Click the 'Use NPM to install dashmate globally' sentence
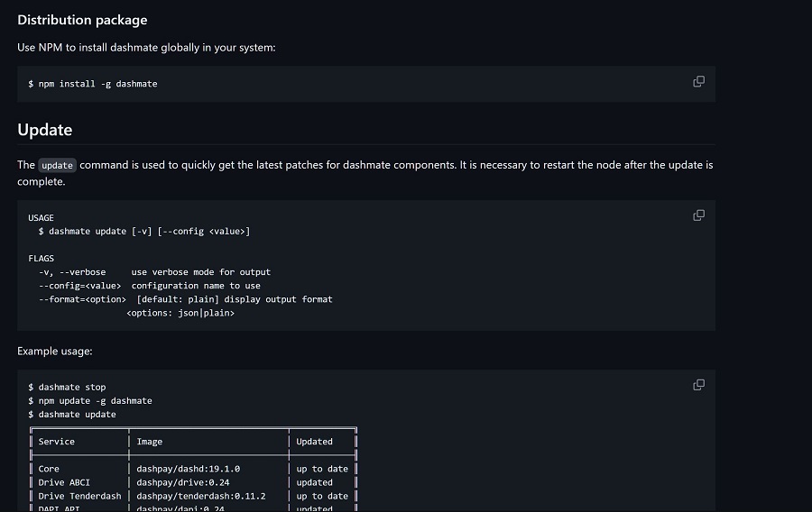This screenshot has height=512, width=812. pyautogui.click(x=146, y=48)
